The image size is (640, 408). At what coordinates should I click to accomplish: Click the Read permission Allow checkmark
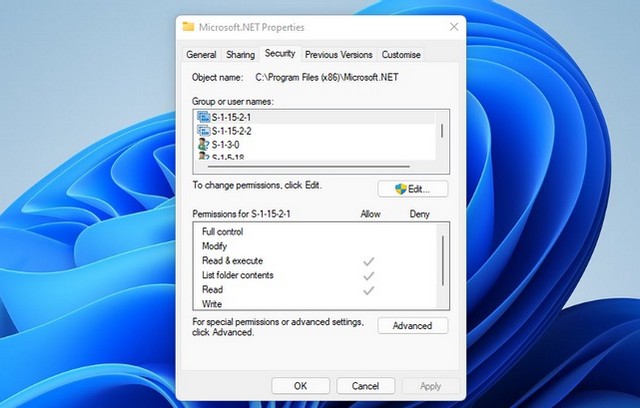coord(368,290)
